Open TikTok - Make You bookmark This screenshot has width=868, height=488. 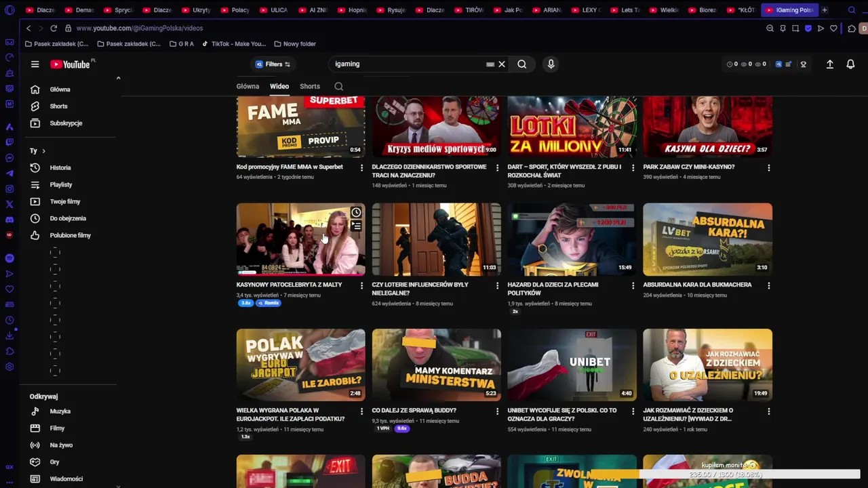[x=234, y=44]
